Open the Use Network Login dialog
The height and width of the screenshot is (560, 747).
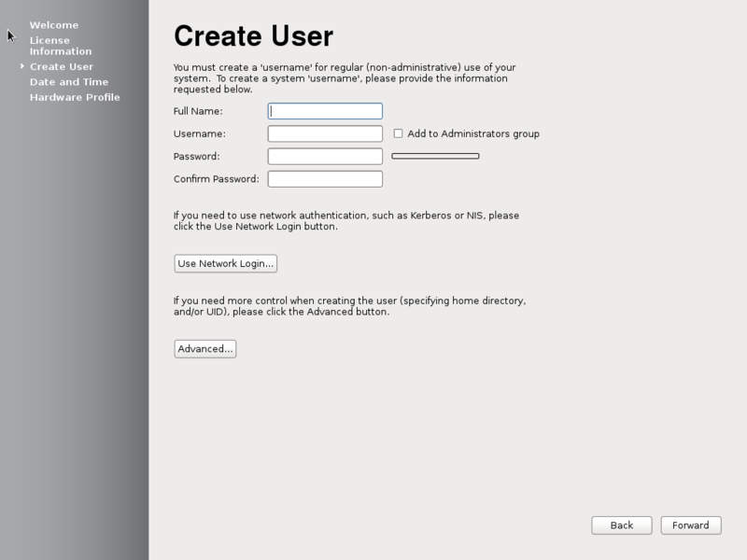point(225,263)
